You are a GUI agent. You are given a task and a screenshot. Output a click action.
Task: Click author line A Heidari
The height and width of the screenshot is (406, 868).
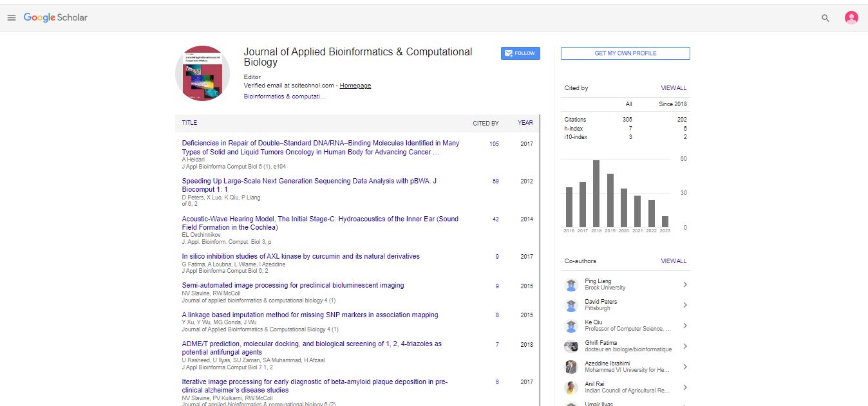[x=193, y=160]
